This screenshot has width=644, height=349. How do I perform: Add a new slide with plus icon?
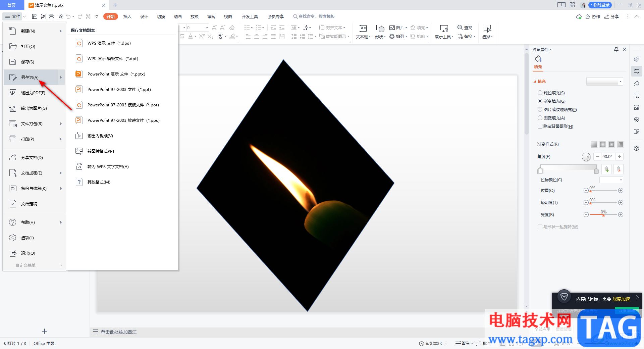(45, 331)
